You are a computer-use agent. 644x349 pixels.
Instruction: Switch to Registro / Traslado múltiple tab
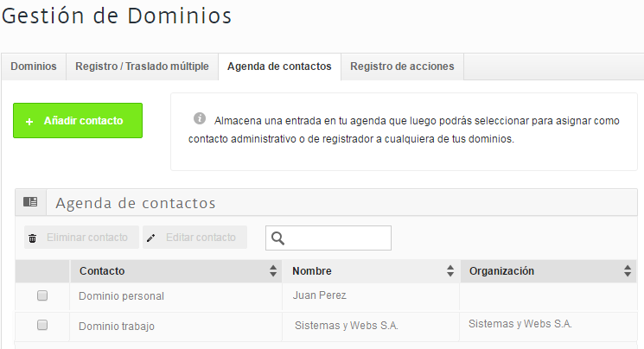142,67
